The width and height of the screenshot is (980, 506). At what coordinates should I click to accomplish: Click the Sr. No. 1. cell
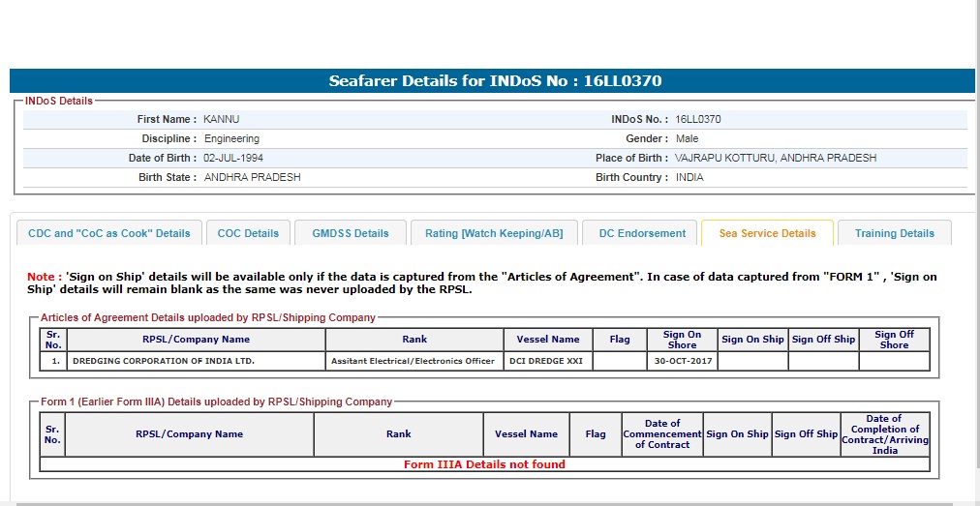click(x=53, y=361)
